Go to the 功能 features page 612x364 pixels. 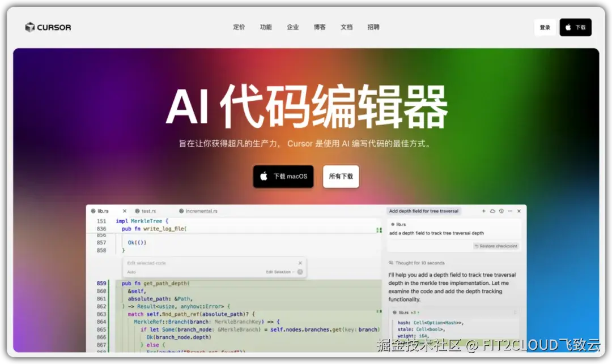click(266, 27)
